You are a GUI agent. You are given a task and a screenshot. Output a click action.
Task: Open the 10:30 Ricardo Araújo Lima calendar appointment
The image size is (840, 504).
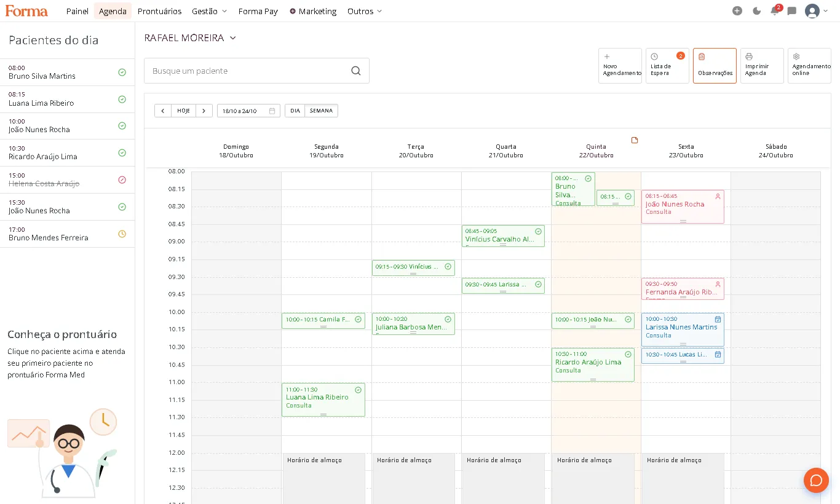click(593, 364)
